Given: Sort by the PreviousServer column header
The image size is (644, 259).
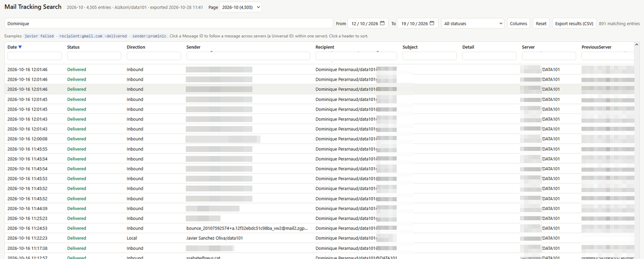Looking at the screenshot, I should pos(596,47).
